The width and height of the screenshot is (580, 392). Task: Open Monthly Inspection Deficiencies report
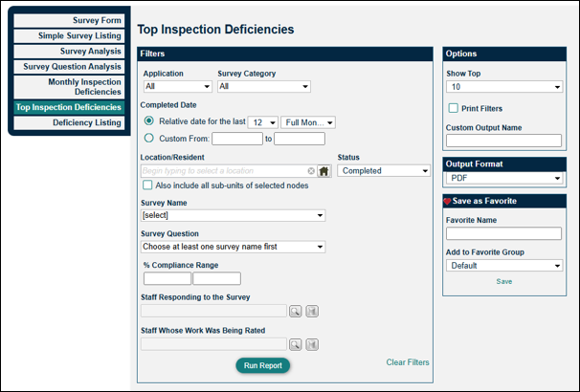pos(69,87)
